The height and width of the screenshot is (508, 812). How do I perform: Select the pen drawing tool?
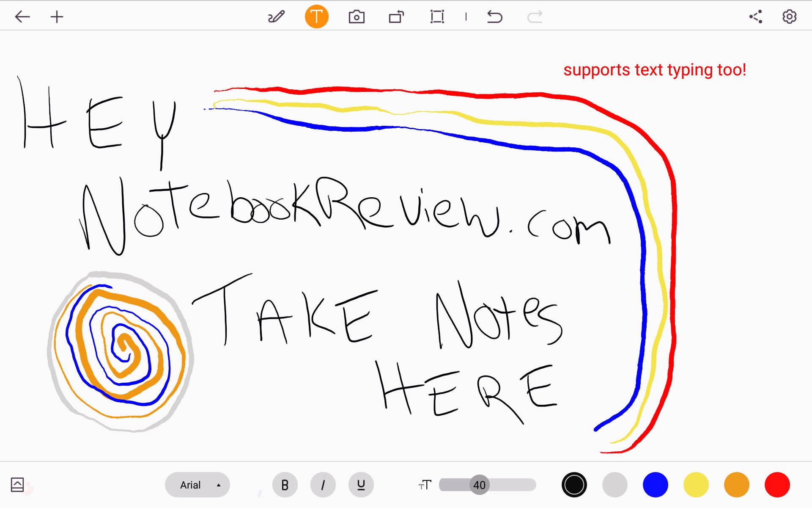(x=276, y=17)
